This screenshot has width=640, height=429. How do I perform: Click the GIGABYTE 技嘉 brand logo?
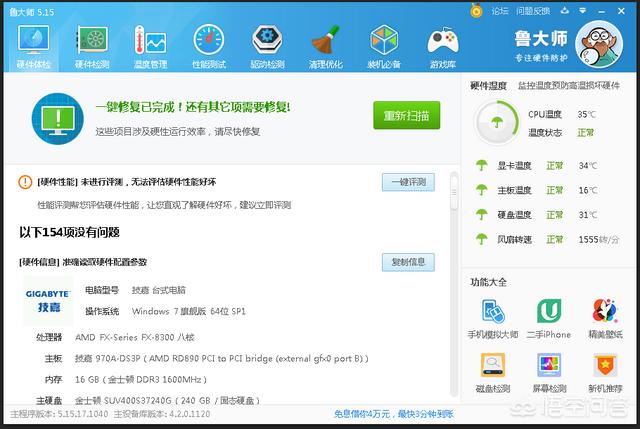[x=48, y=301]
